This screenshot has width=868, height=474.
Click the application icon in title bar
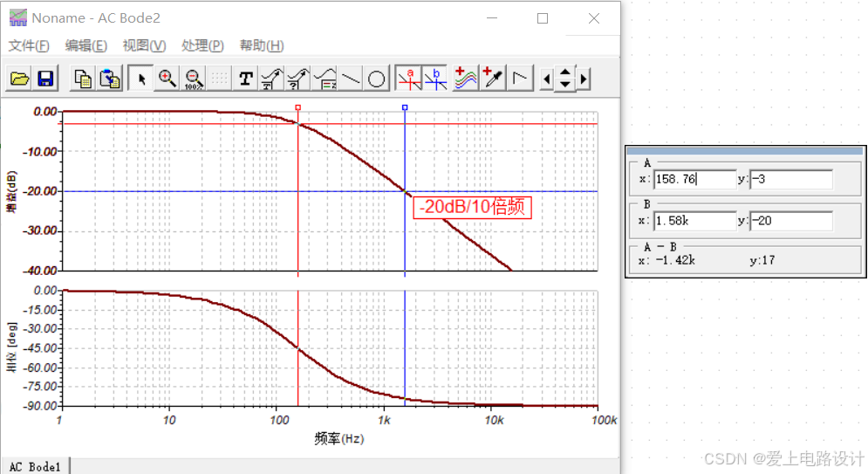17,17
